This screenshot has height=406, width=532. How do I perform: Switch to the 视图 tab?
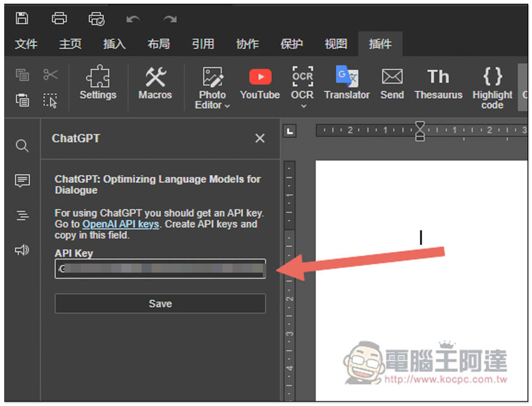pyautogui.click(x=336, y=44)
